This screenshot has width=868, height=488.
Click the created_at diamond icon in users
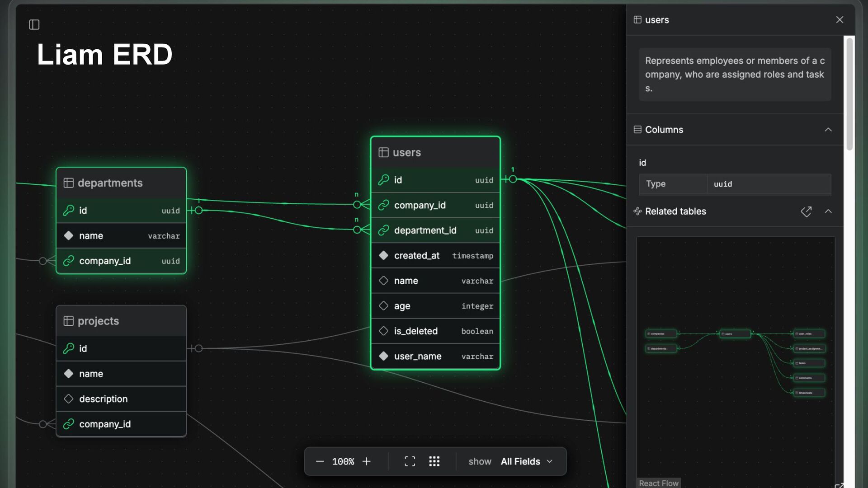[x=384, y=255]
